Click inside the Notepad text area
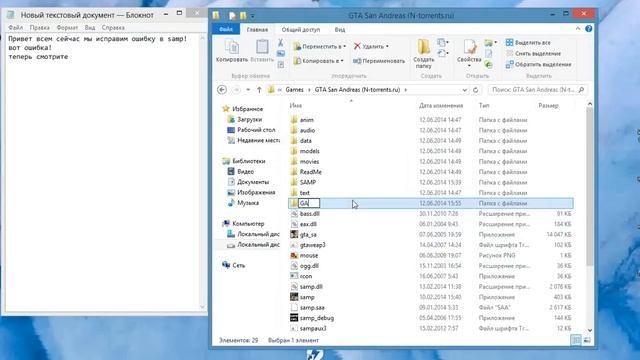 pos(102,171)
